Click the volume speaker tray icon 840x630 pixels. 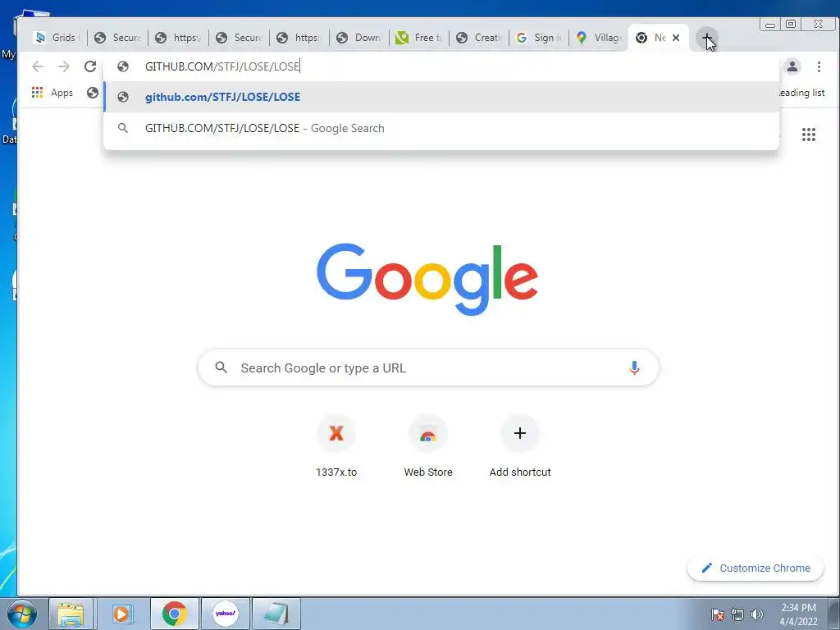[757, 614]
